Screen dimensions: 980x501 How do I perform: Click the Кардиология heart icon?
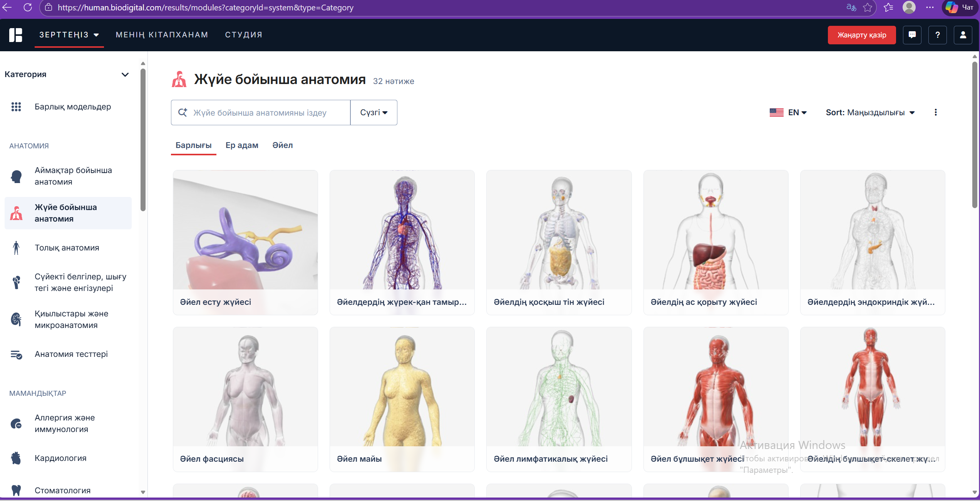point(16,458)
